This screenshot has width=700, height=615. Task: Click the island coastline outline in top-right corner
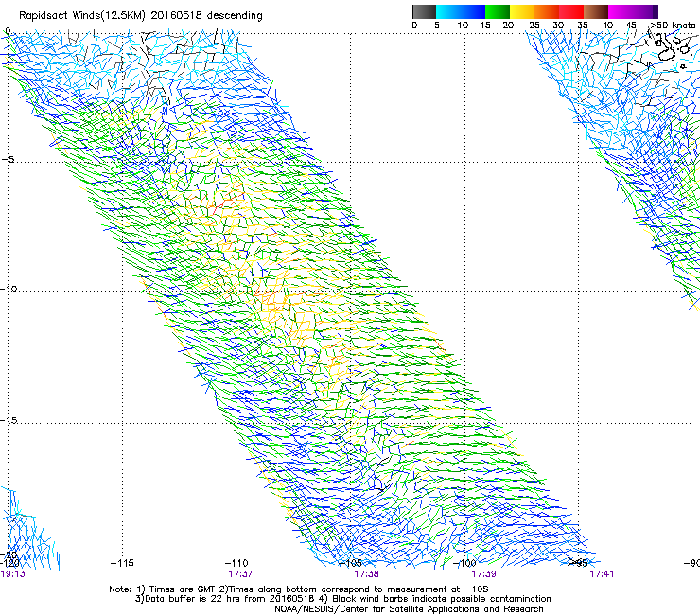[x=667, y=53]
